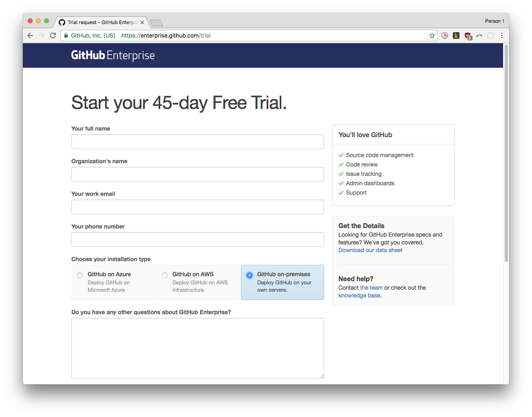The height and width of the screenshot is (417, 532).
Task: Select the GitHub on AWS radio button
Action: pos(165,275)
